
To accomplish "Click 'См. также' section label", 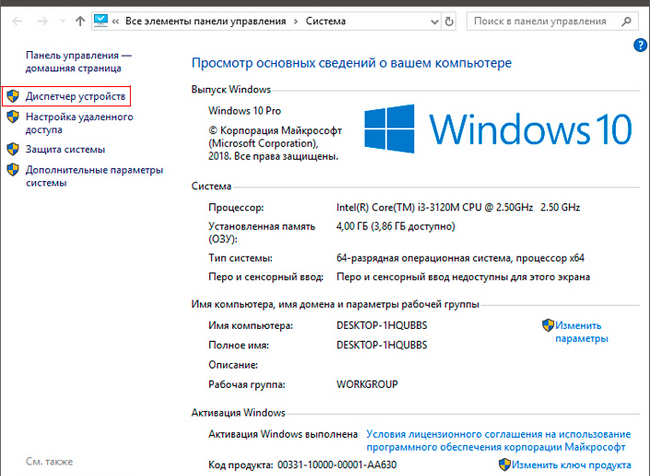I will (49, 461).
